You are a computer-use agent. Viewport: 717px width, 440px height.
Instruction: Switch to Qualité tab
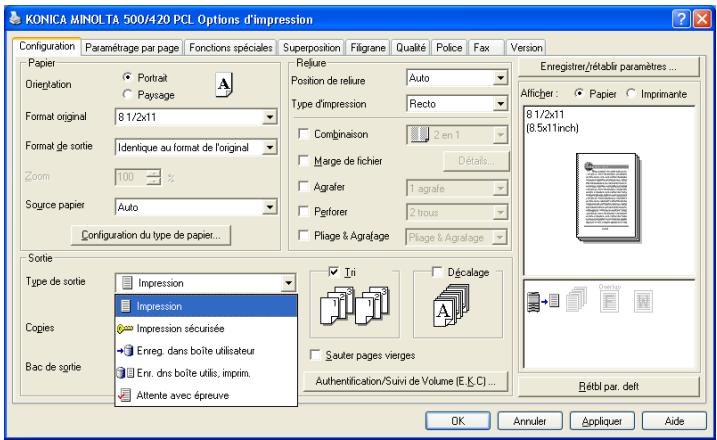[411, 48]
